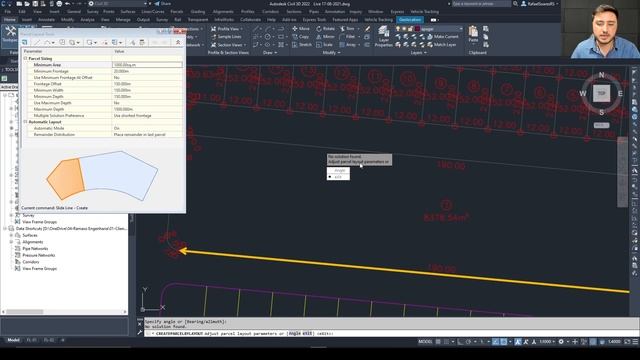Collapse Parcel Layout Tools with the chevron icon

(178, 42)
